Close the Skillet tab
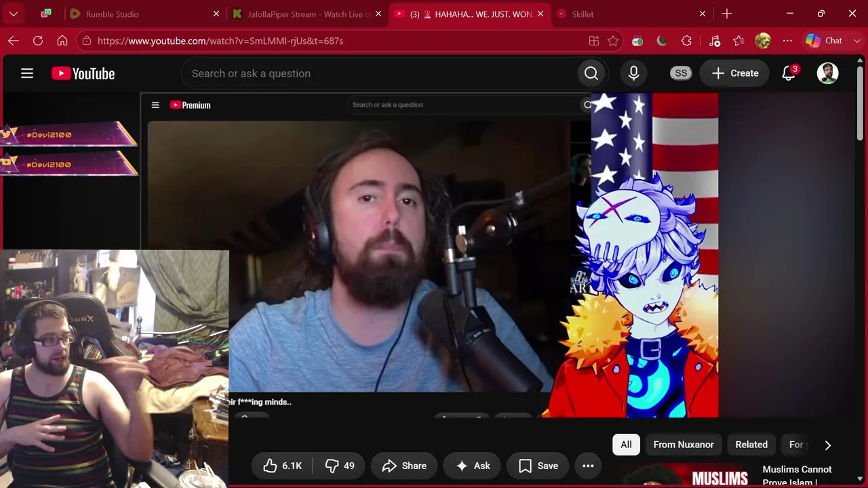Screen dimensions: 868x488 (703, 14)
